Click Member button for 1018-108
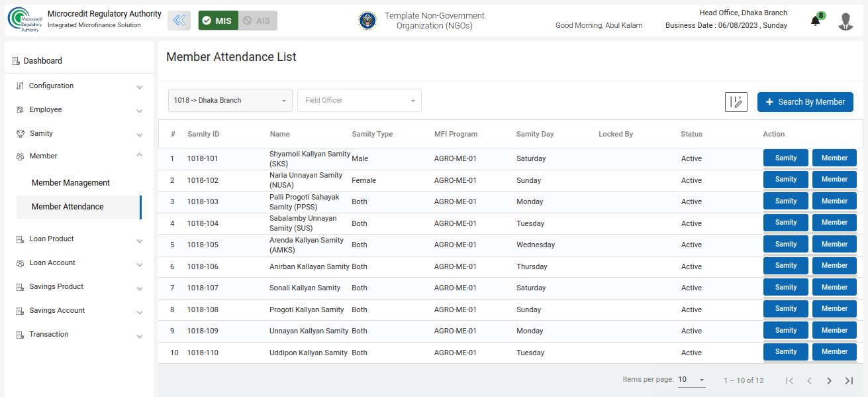The height and width of the screenshot is (397, 868). pyautogui.click(x=834, y=309)
